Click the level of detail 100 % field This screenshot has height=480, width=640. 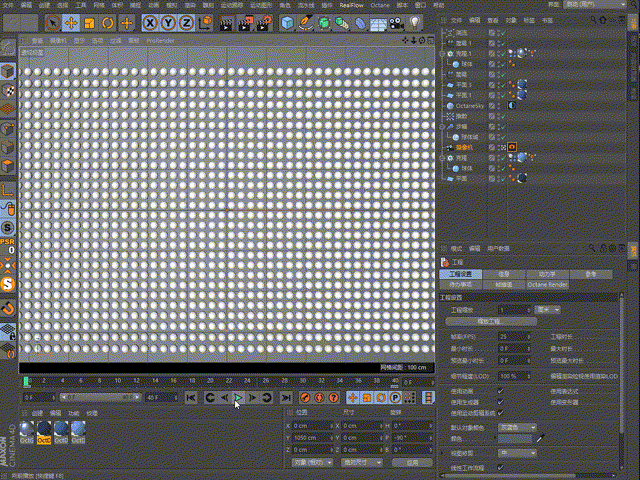click(514, 376)
